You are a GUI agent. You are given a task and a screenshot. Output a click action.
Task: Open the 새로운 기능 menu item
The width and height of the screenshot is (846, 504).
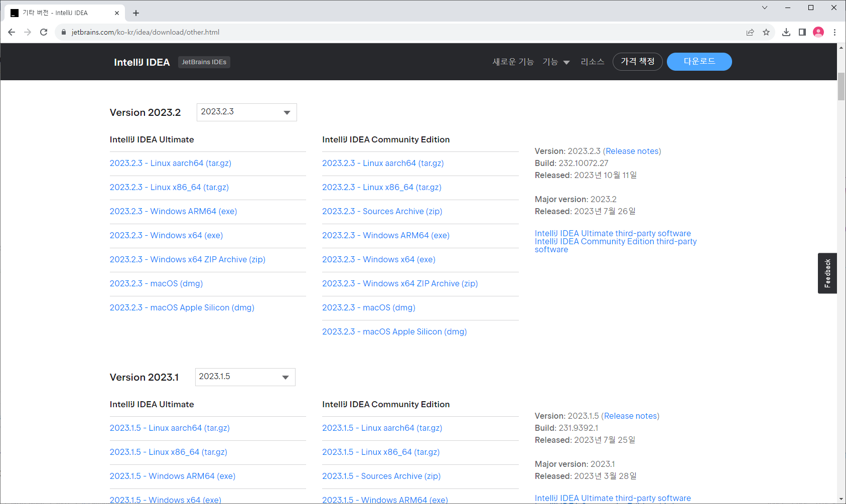(x=513, y=62)
